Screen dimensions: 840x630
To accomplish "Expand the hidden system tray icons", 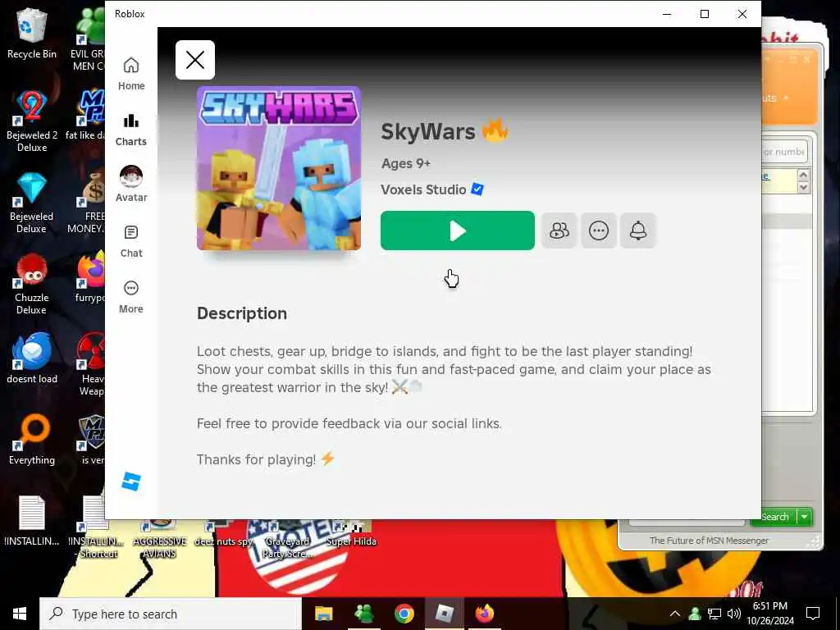I will (x=675, y=614).
